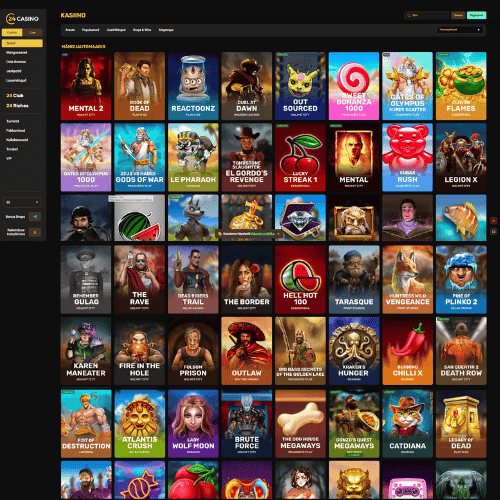Click the app install icon in the sidebar
Screen dimensions: 500x500
pyautogui.click(x=35, y=232)
